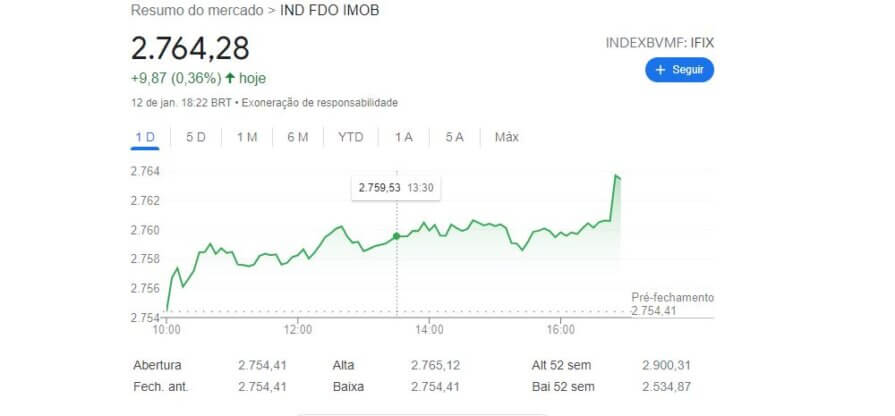Click the green up arrow next to hoje

pyautogui.click(x=230, y=78)
